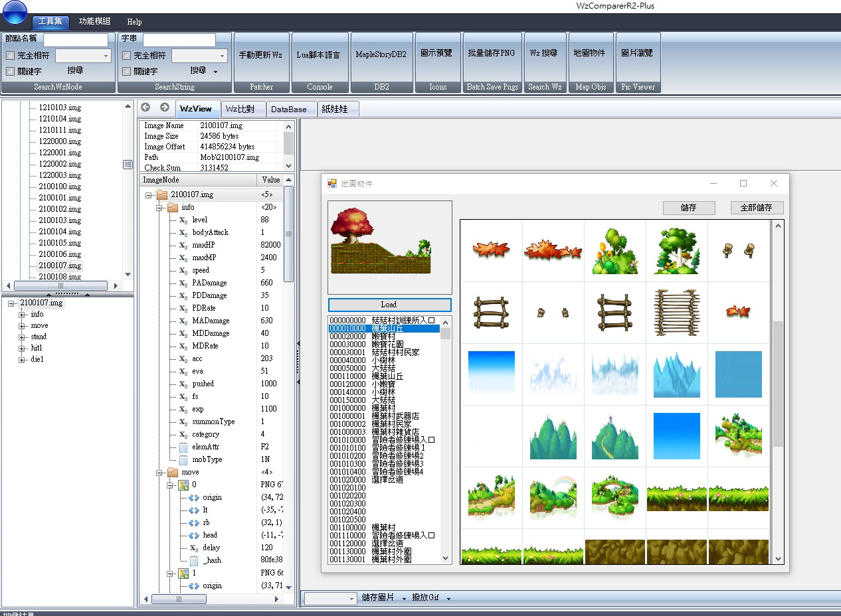
Task: Go forward with the right arrow navigation icon
Action: coord(164,108)
